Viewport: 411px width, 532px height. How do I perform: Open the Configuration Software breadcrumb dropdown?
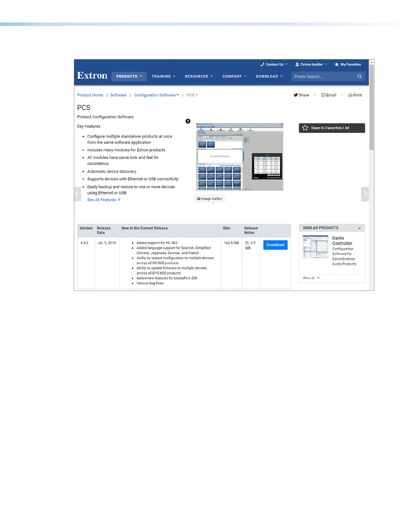156,95
